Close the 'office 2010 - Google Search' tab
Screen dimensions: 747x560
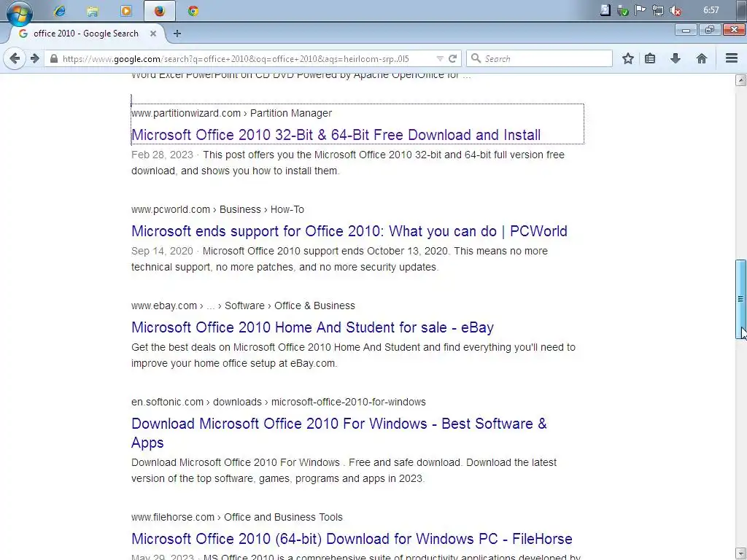point(153,34)
